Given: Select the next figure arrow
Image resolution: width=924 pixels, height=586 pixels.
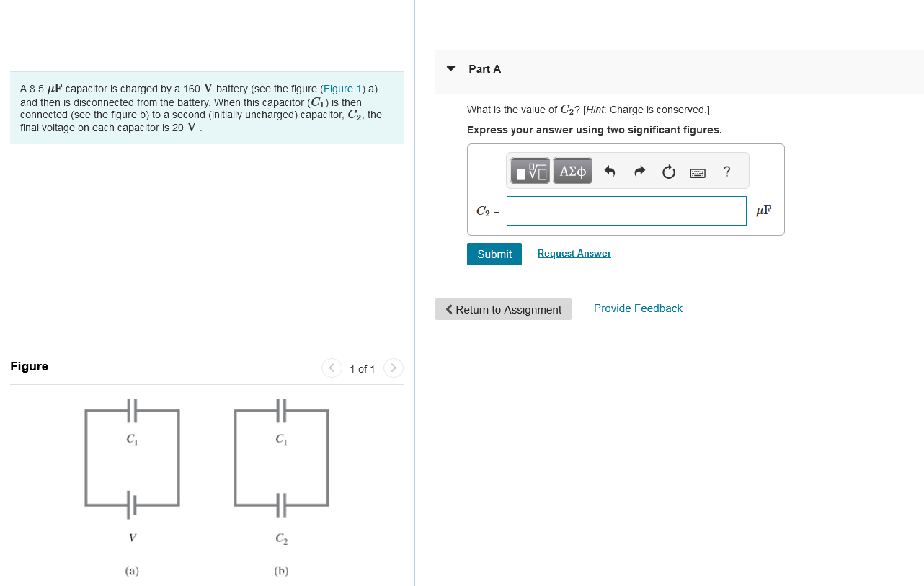Looking at the screenshot, I should pyautogui.click(x=393, y=368).
